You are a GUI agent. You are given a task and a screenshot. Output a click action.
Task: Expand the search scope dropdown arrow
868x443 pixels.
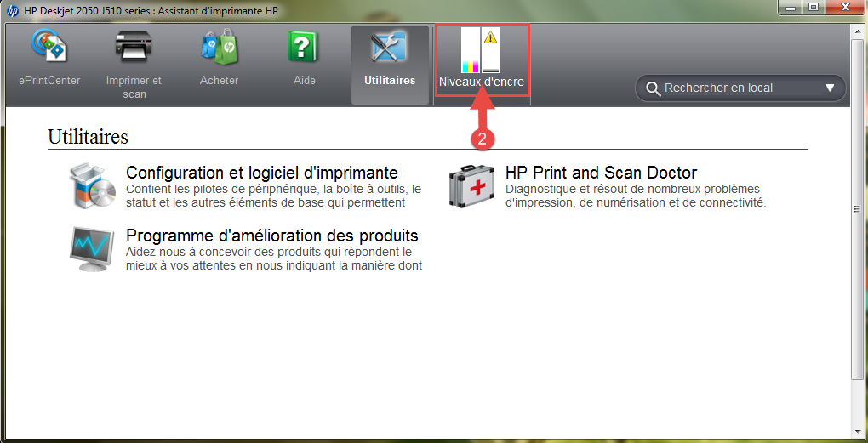point(829,88)
